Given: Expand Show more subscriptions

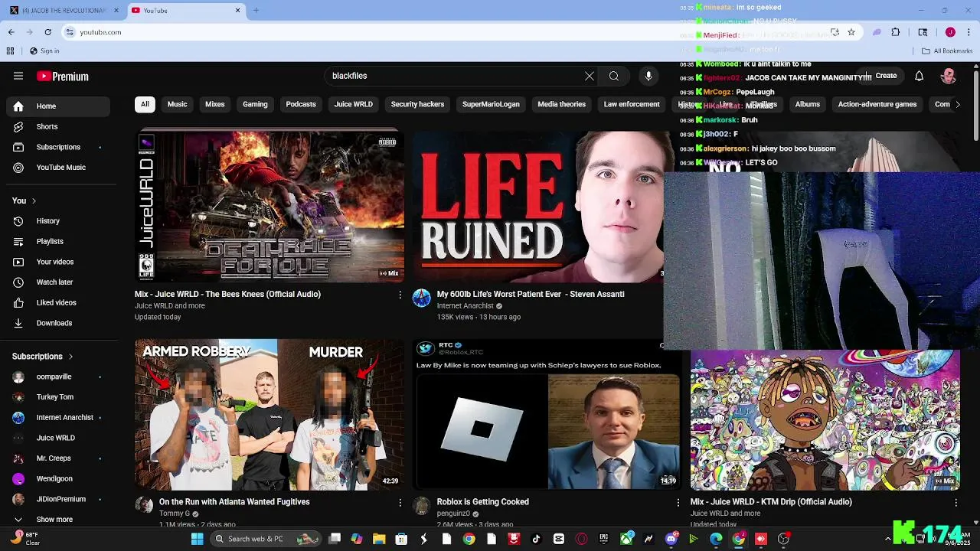Looking at the screenshot, I should (x=58, y=520).
